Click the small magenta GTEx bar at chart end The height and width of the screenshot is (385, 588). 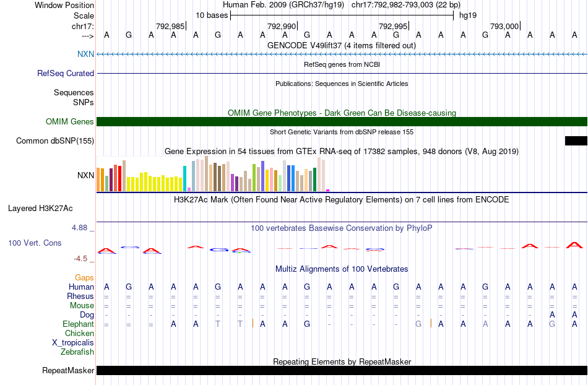click(x=328, y=191)
